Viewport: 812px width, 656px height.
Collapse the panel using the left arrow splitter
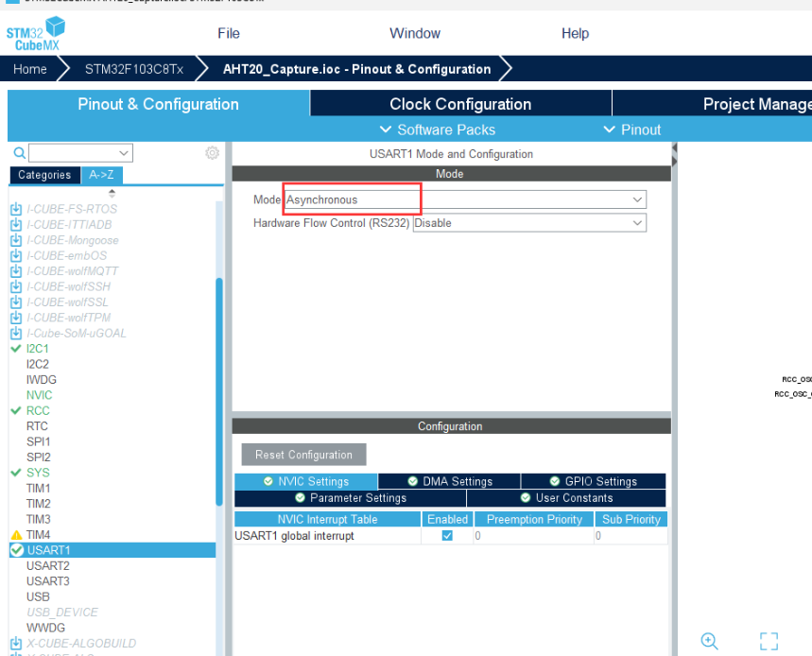[674, 148]
